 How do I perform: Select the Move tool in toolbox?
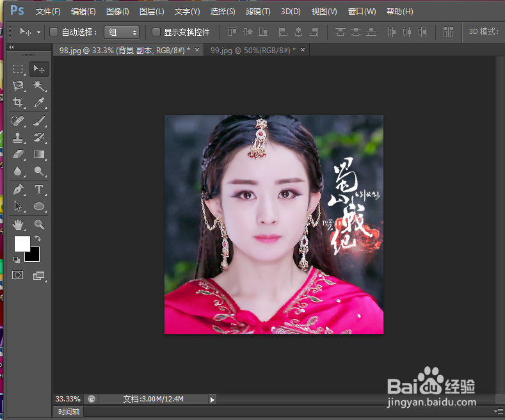point(39,69)
